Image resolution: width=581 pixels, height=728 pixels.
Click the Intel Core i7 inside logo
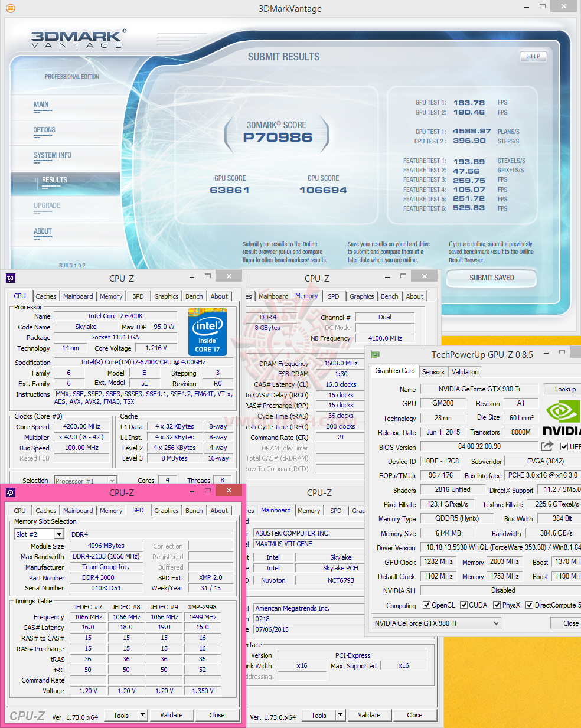[x=208, y=332]
